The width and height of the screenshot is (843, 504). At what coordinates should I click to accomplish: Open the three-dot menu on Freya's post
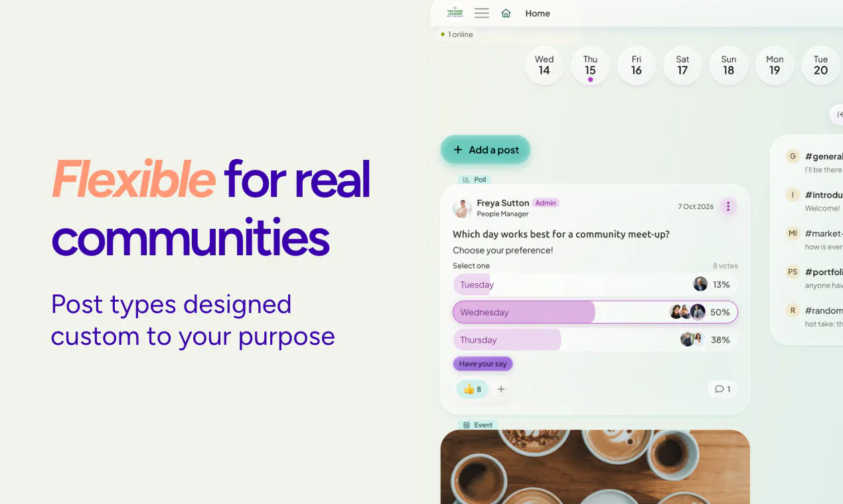coord(728,206)
